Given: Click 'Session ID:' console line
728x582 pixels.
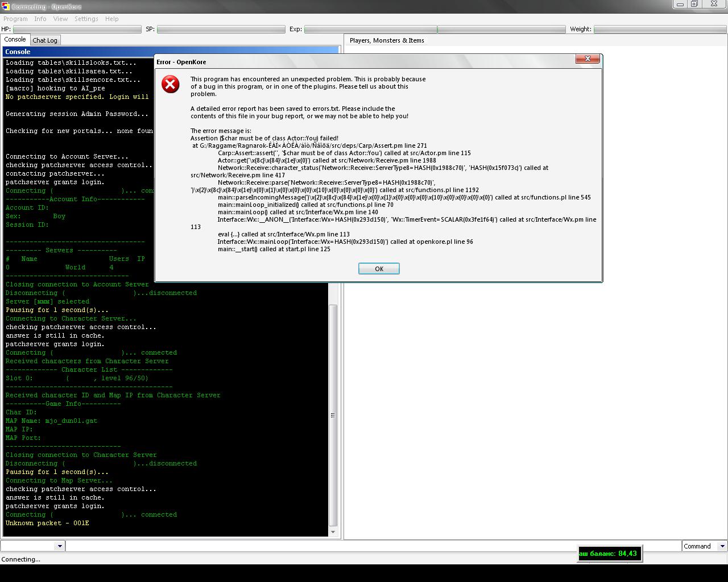Looking at the screenshot, I should (x=27, y=225).
